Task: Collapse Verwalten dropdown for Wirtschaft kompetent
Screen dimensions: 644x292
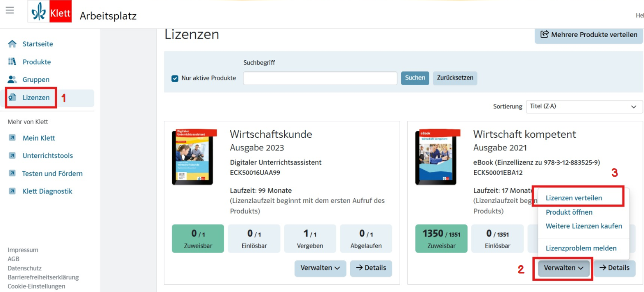Action: [564, 268]
